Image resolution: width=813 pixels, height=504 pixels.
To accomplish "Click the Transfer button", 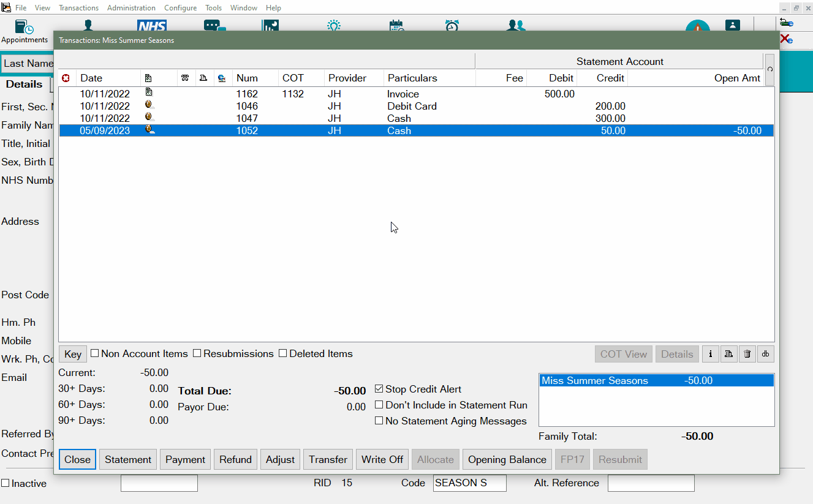I will click(328, 459).
